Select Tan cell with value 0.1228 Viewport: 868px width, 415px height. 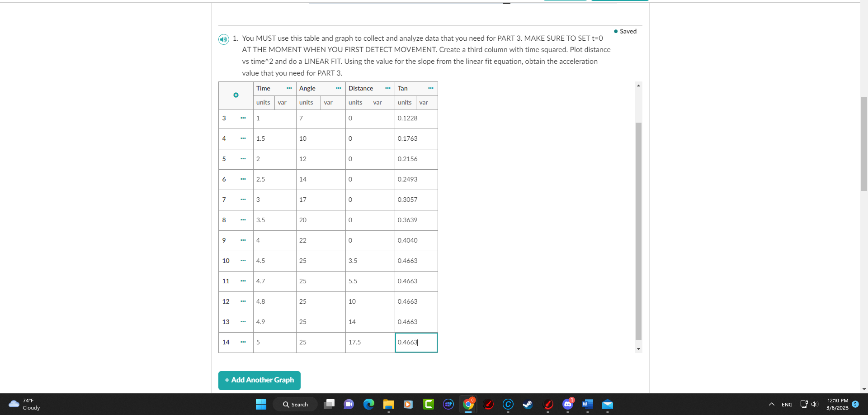(x=416, y=119)
